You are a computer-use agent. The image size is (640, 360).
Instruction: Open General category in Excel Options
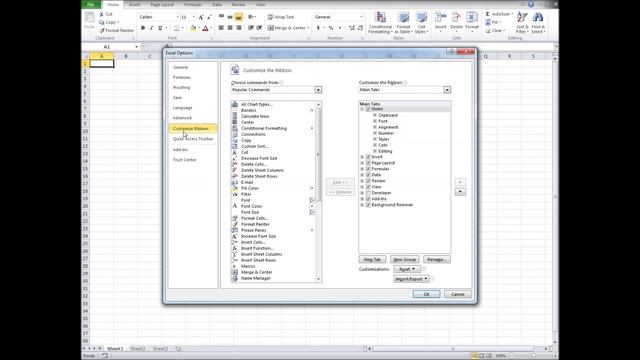click(180, 67)
